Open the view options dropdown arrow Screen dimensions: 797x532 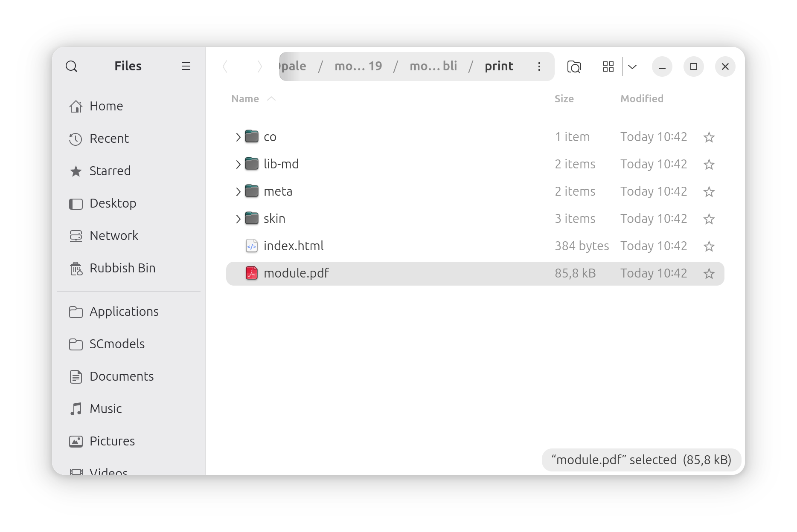(x=632, y=67)
